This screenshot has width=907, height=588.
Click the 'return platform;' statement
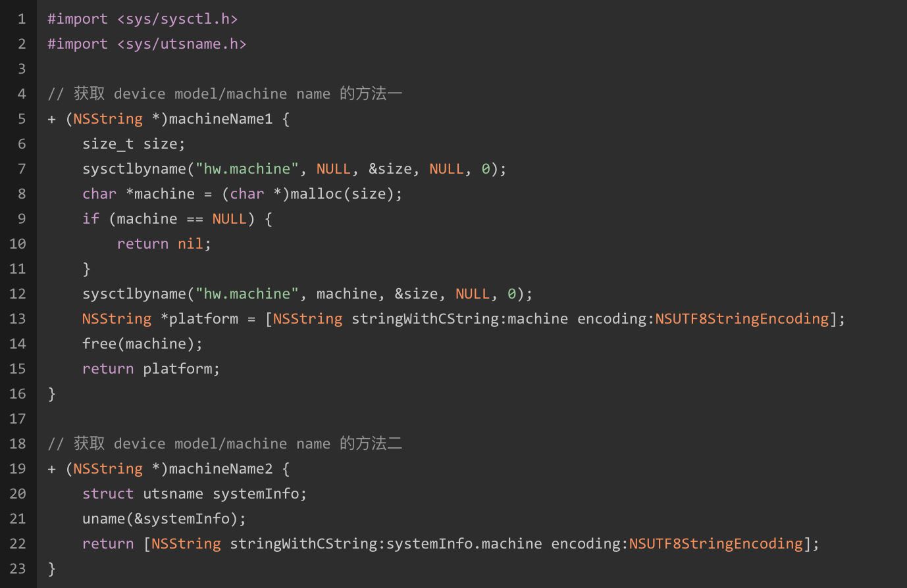click(151, 369)
